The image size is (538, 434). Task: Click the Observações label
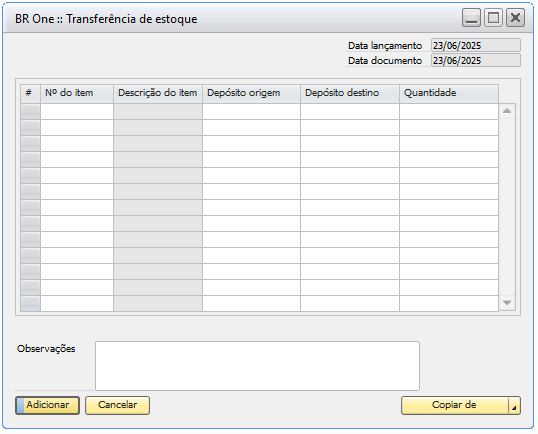(46, 349)
